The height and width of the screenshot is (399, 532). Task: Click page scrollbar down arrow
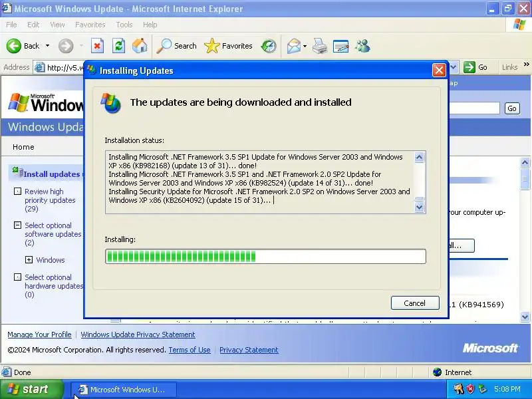click(525, 317)
